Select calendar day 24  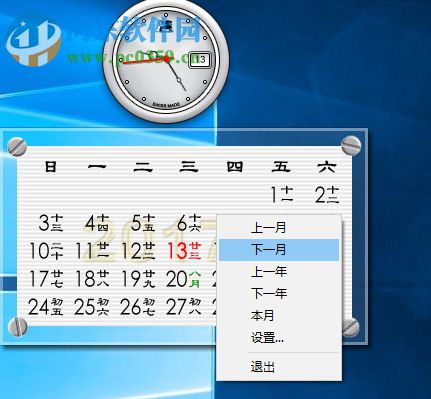tap(46, 307)
